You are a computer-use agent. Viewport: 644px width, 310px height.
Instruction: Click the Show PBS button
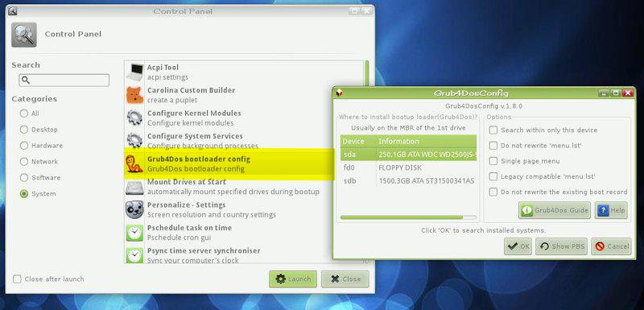(561, 246)
